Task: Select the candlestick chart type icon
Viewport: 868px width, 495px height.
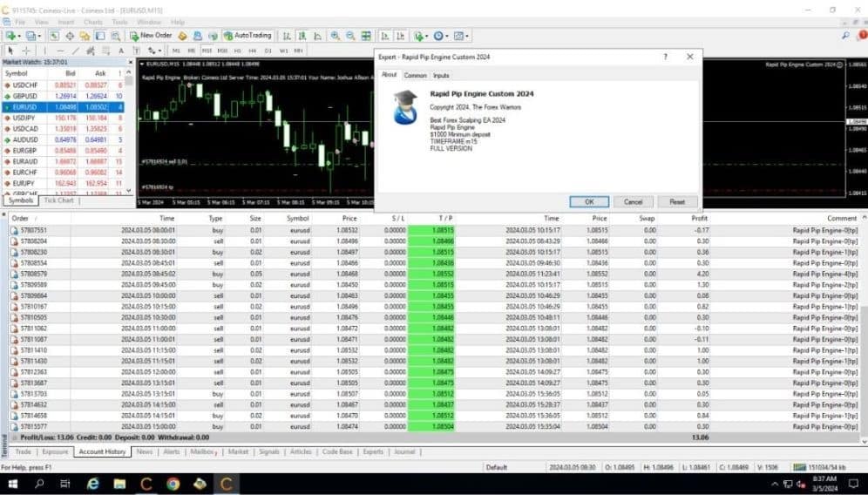Action: (x=302, y=36)
